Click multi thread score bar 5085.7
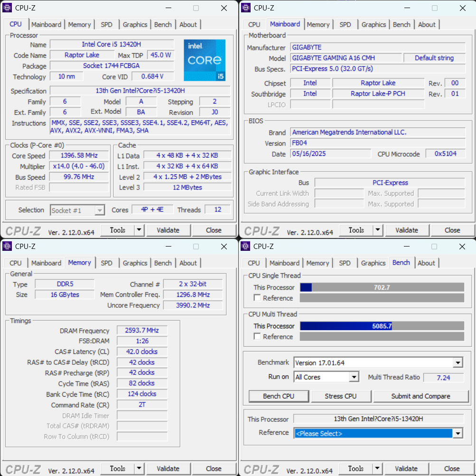The height and width of the screenshot is (476, 476). [382, 326]
